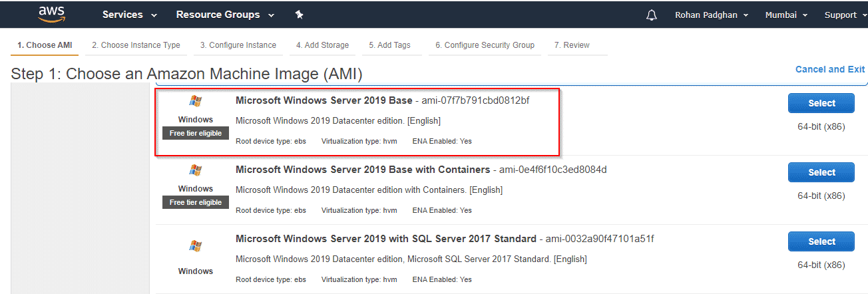This screenshot has width=868, height=294.
Task: Click Server 2019 with SQL Server 2017 title
Action: tap(386, 239)
